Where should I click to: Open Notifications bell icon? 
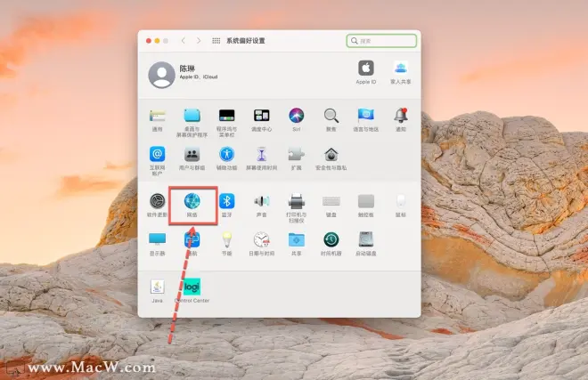point(401,116)
